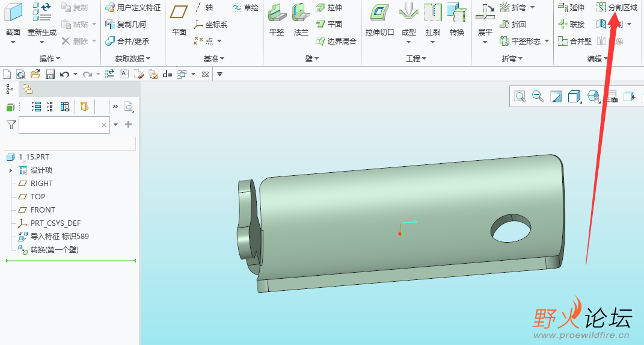Select the 折回 (Bend Back) tool
Screen dimensions: 644x345
(x=513, y=24)
